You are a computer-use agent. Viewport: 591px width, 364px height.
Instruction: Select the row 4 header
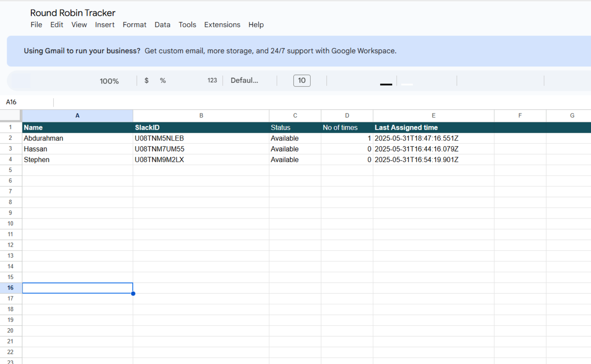point(10,159)
